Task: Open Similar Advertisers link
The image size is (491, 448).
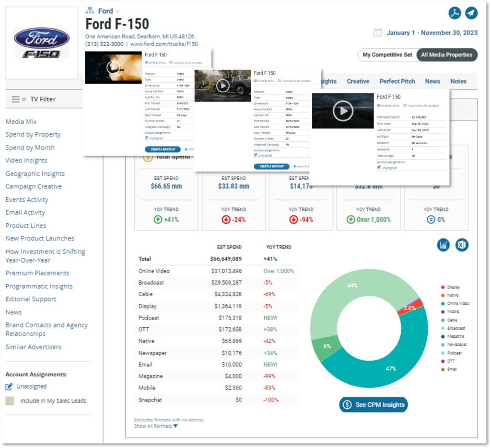Action: (34, 347)
